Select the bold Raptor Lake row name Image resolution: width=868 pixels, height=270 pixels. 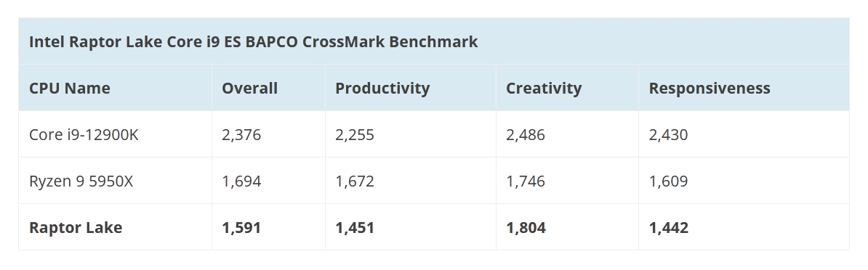point(76,227)
